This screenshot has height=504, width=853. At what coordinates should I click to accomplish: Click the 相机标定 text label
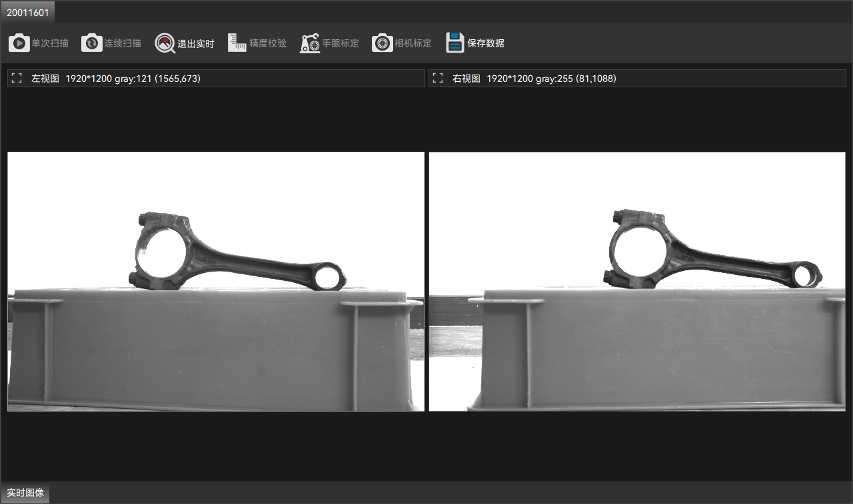(413, 43)
